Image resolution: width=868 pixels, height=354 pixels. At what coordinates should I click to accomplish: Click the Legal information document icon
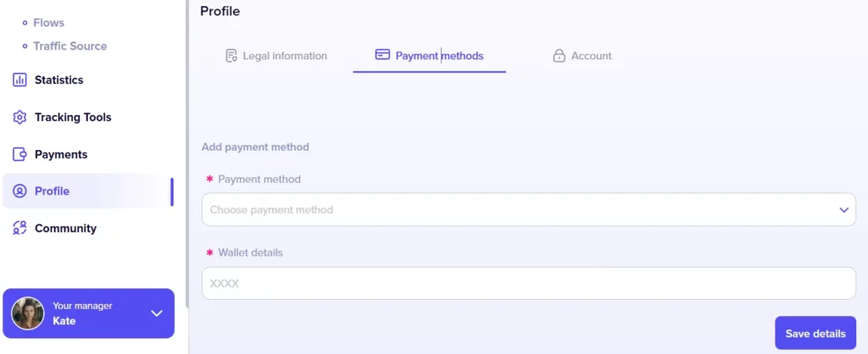tap(231, 56)
